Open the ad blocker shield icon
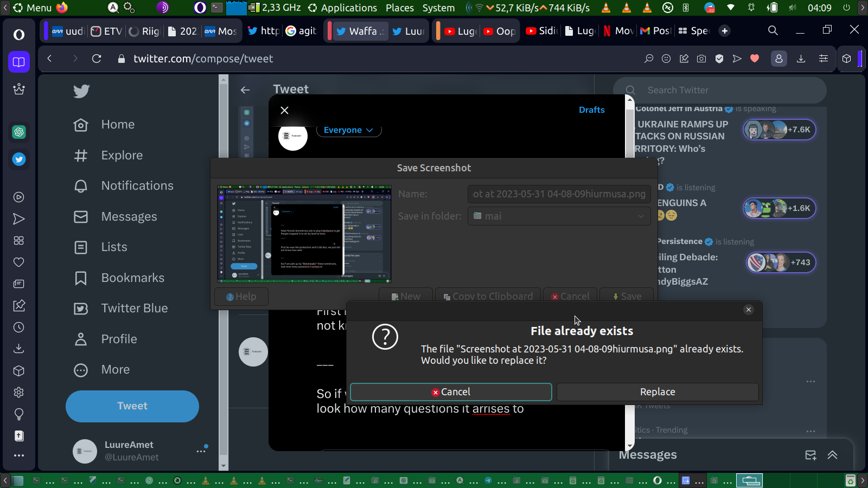 719,59
